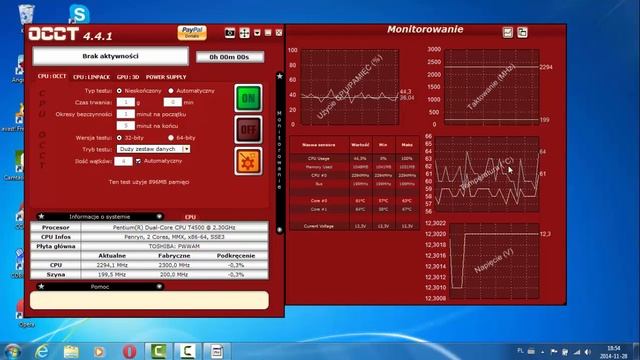Open the orange gear test settings

[x=248, y=161]
